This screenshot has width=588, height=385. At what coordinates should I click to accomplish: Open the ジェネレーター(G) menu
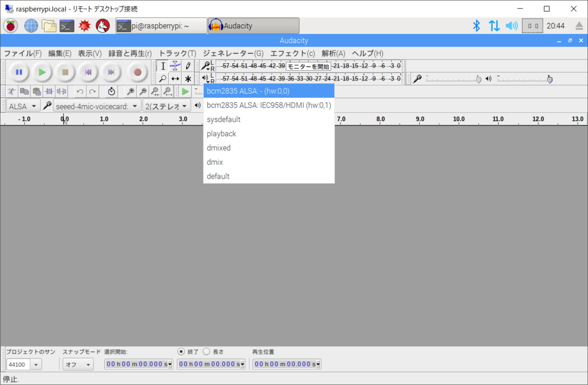(233, 53)
